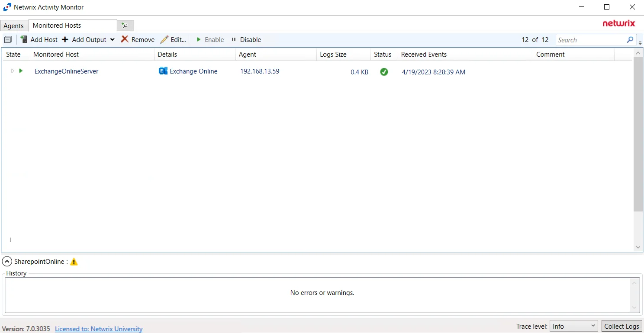
Task: Open the Add Output dropdown arrow
Action: pyautogui.click(x=112, y=40)
